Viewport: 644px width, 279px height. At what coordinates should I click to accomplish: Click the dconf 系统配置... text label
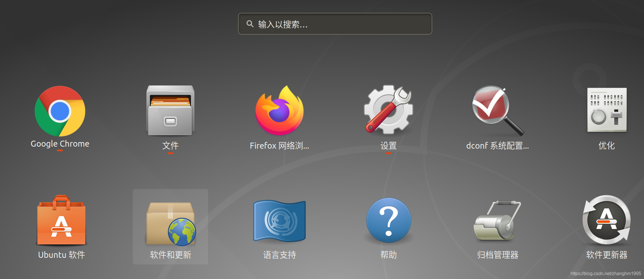click(498, 146)
